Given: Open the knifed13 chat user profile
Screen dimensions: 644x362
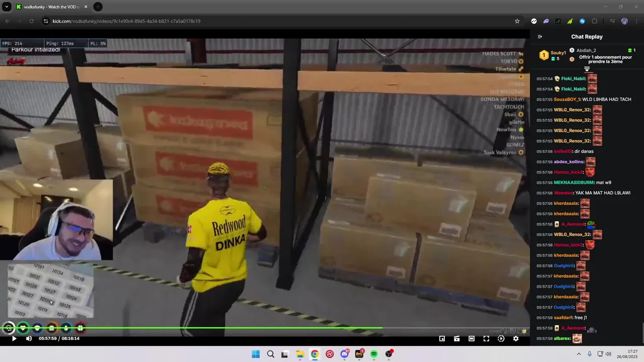Looking at the screenshot, I should (x=562, y=151).
